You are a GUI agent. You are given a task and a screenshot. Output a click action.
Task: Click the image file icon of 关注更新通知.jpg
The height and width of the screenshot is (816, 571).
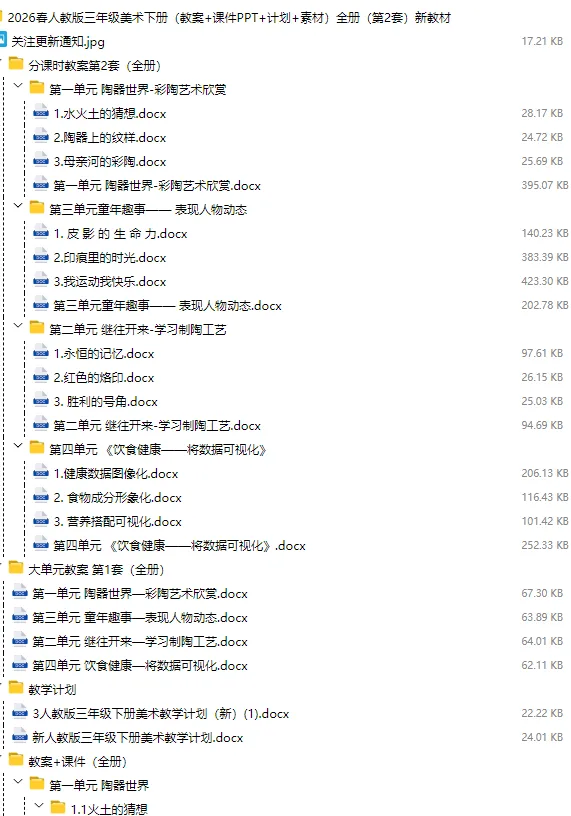[3, 41]
